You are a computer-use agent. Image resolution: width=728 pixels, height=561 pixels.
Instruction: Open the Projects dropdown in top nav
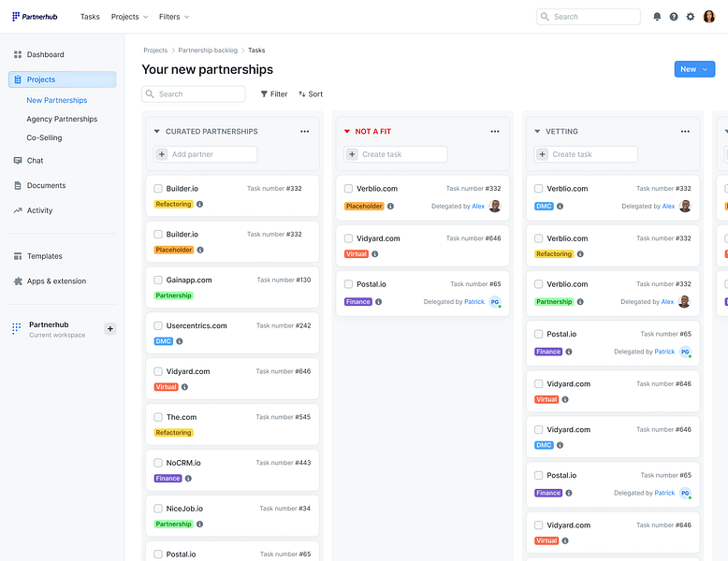tap(129, 17)
